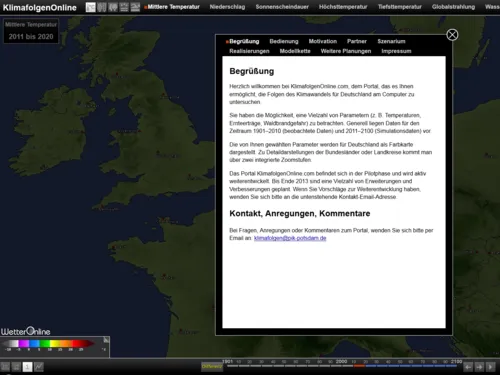The width and height of the screenshot is (500, 375).
Task: Open the Begrüßung tab in the dialog
Action: tap(244, 41)
